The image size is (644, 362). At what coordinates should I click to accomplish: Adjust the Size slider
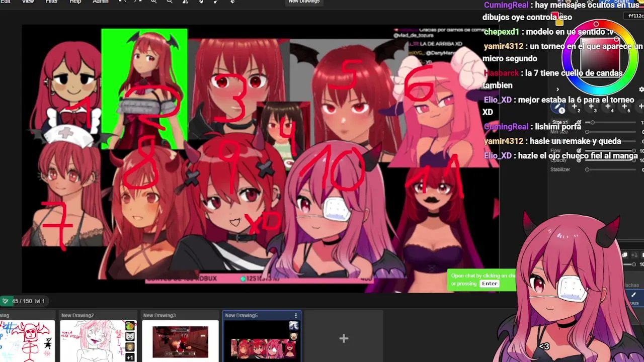point(611,123)
